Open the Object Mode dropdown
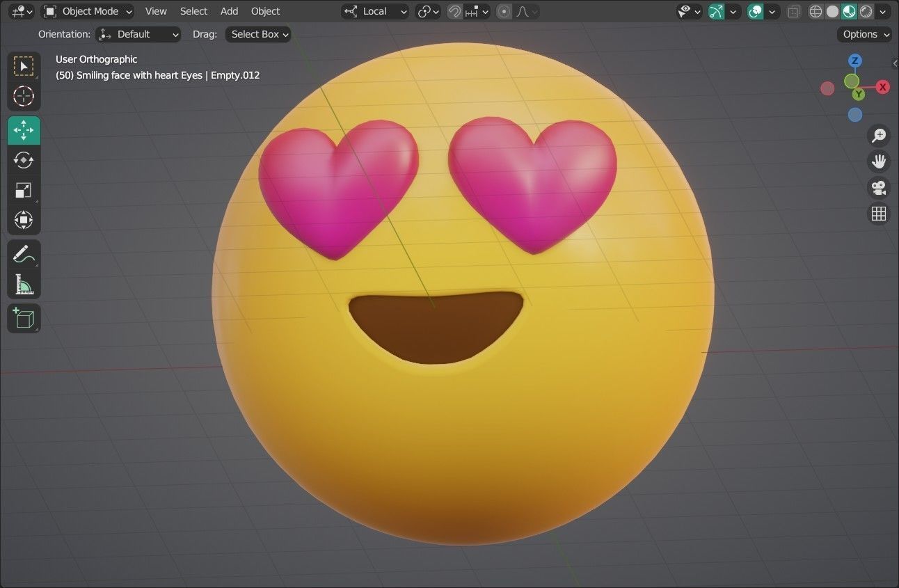This screenshot has width=899, height=588. point(88,11)
